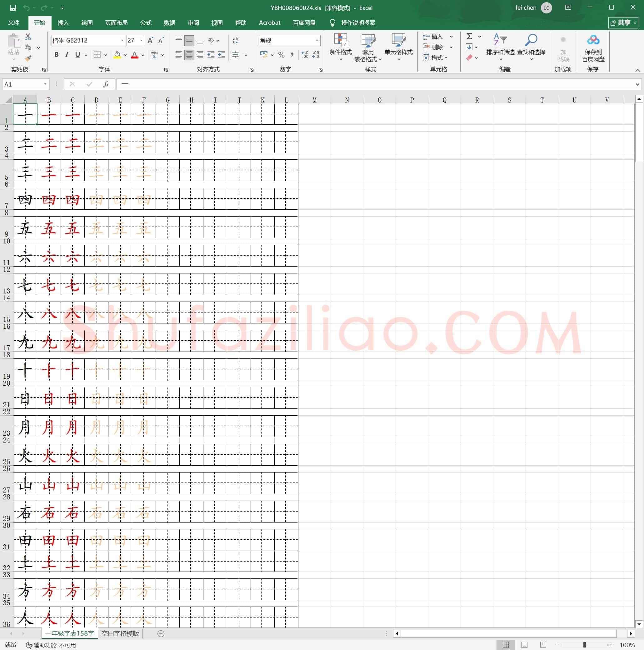Screen dimensions: 644x650
Task: Toggle Wrap Text button
Action: pos(236,40)
